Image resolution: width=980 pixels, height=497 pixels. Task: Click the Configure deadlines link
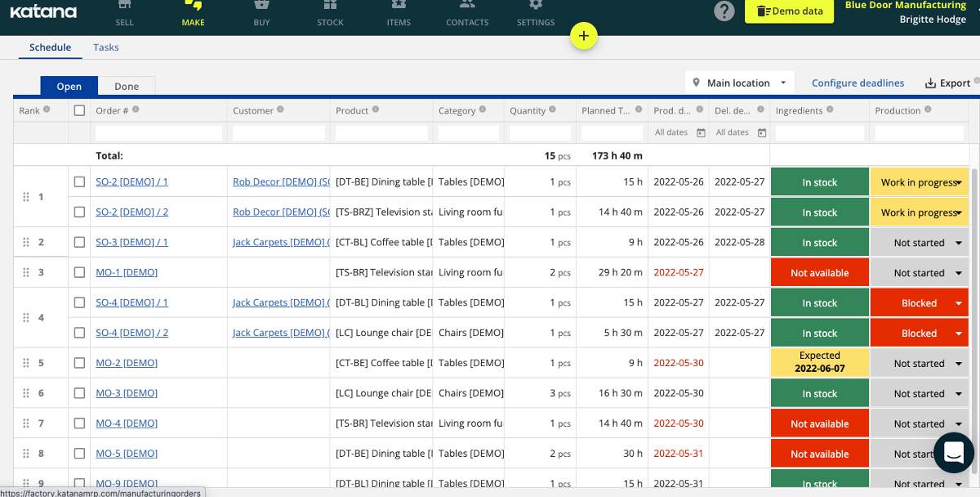click(x=857, y=83)
